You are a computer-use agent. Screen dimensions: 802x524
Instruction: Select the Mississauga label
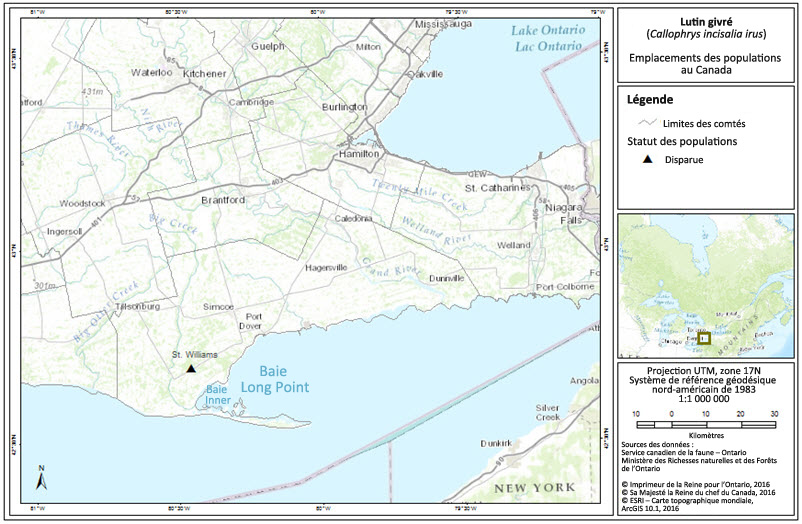pos(442,22)
